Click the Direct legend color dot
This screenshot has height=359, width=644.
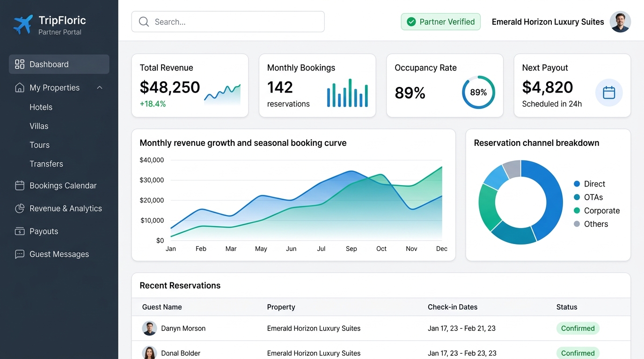tap(577, 184)
